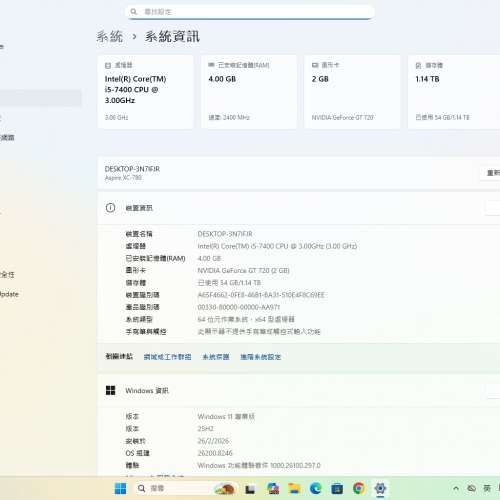Expand the hidden system tray icons chevron
The image size is (500, 500).
[456, 489]
